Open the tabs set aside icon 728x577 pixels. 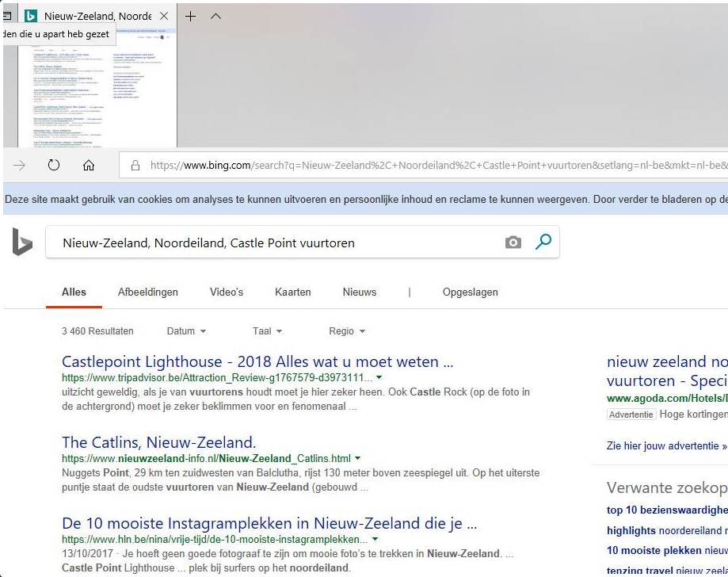click(x=7, y=17)
